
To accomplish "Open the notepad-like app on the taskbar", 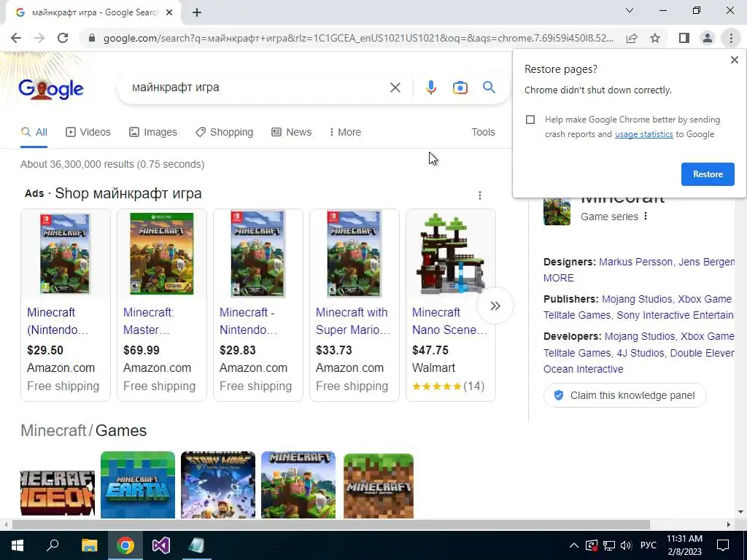I will point(196,545).
